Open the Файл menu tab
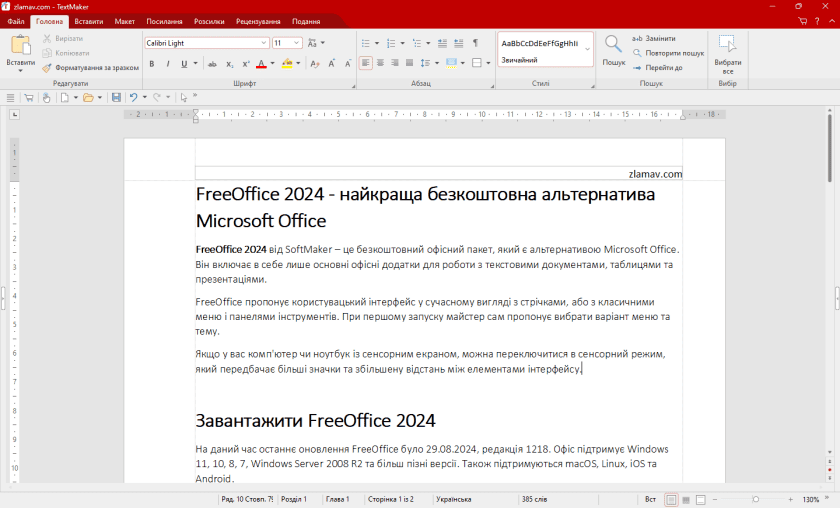 [x=16, y=21]
